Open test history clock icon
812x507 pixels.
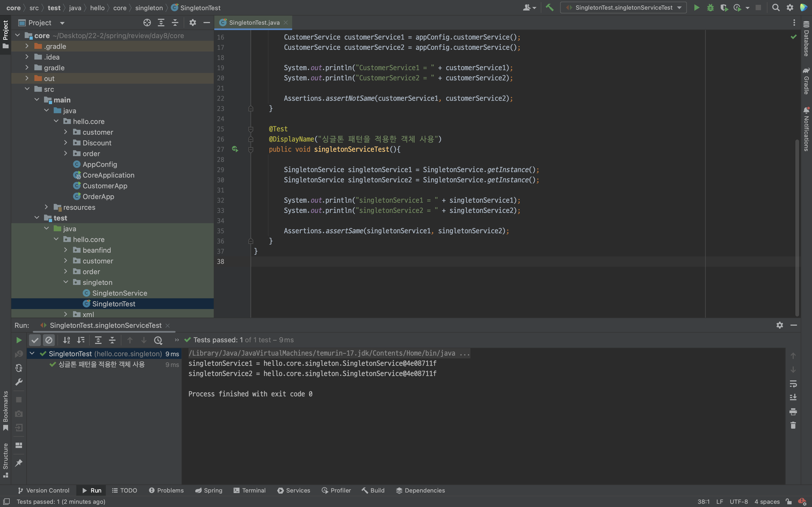tap(158, 340)
